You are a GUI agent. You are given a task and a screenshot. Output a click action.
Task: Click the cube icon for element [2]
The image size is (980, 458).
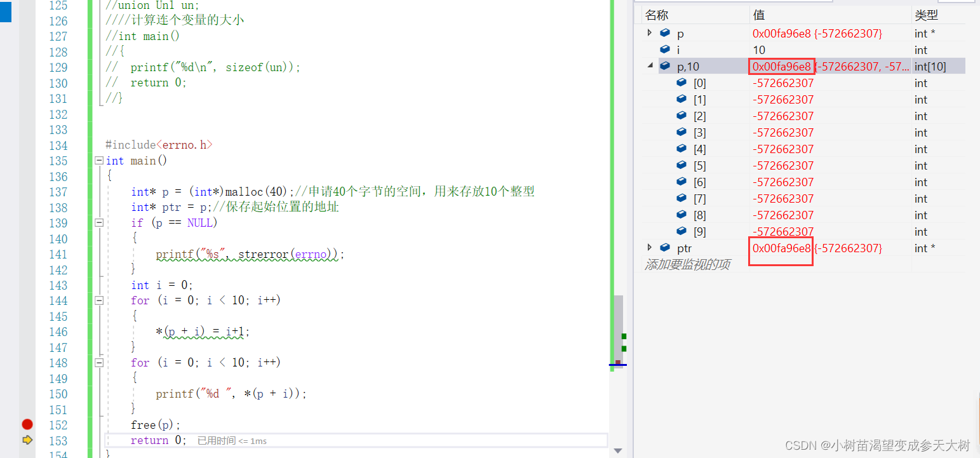[x=681, y=116]
